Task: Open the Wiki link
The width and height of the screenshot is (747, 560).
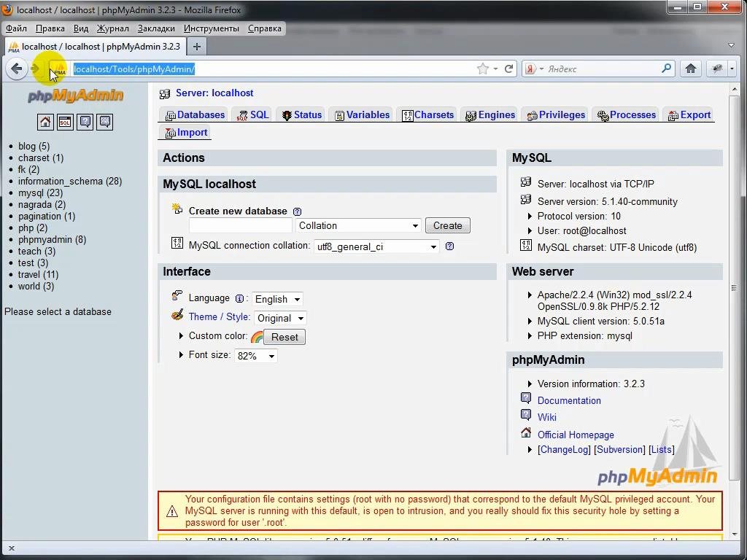Action: click(x=547, y=417)
